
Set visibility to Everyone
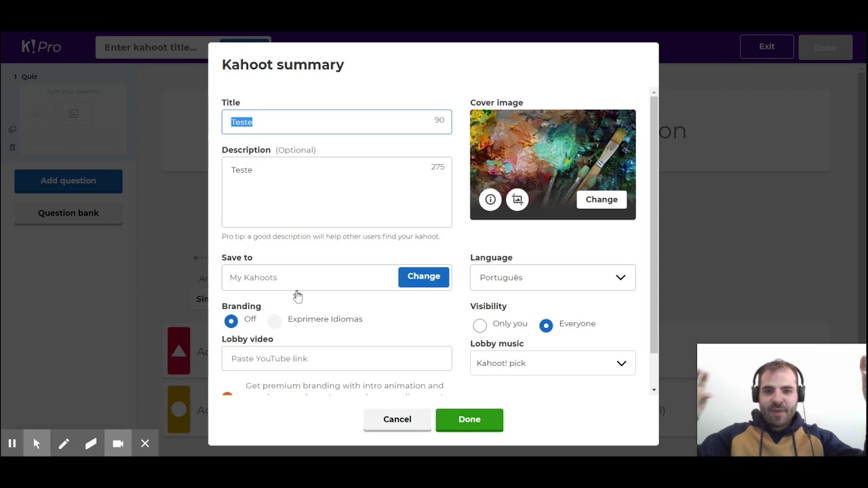coord(546,325)
